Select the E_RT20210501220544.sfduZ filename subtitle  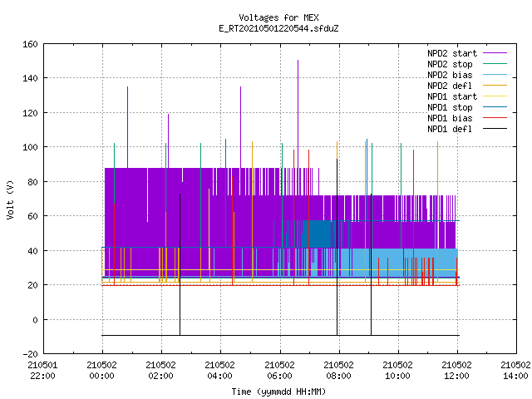pyautogui.click(x=278, y=28)
